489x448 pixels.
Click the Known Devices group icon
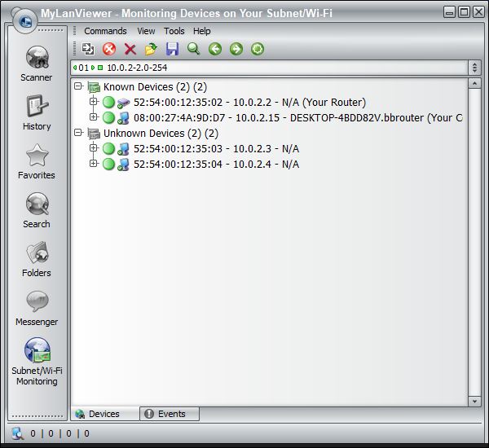click(x=94, y=87)
